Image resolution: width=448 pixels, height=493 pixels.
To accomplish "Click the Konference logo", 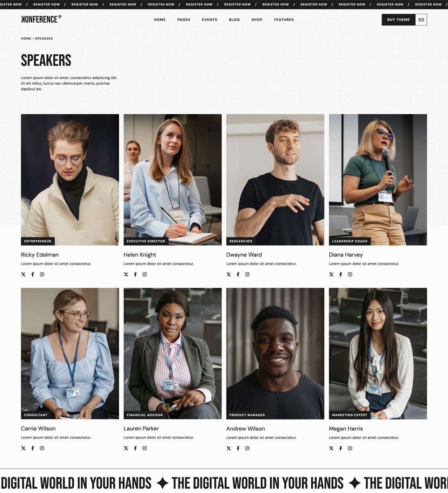I will tap(41, 19).
